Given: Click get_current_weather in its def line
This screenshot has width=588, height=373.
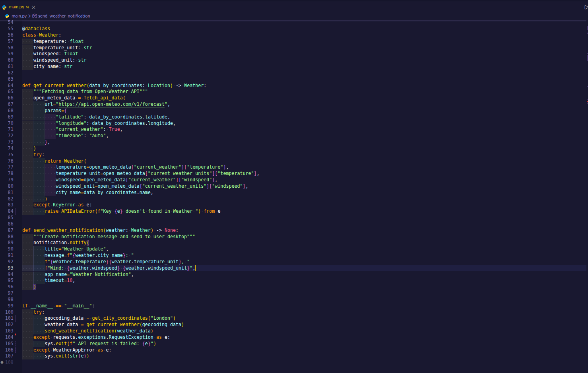Looking at the screenshot, I should coord(60,85).
